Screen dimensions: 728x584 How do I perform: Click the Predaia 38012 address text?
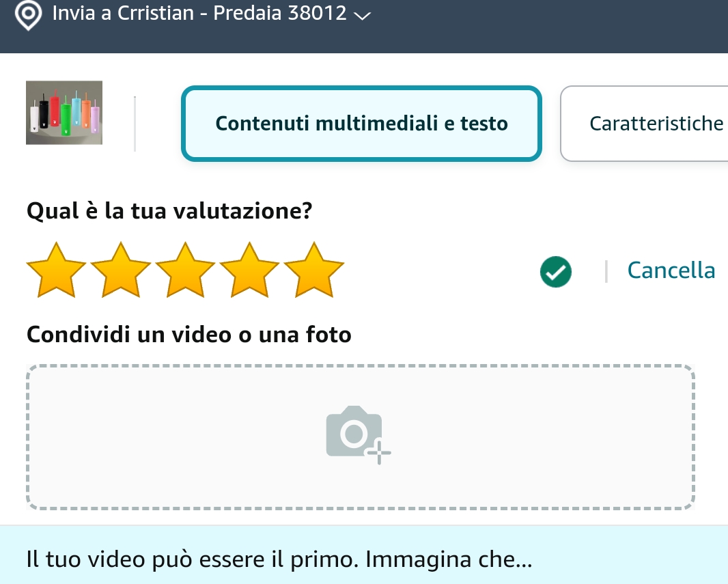click(x=280, y=13)
